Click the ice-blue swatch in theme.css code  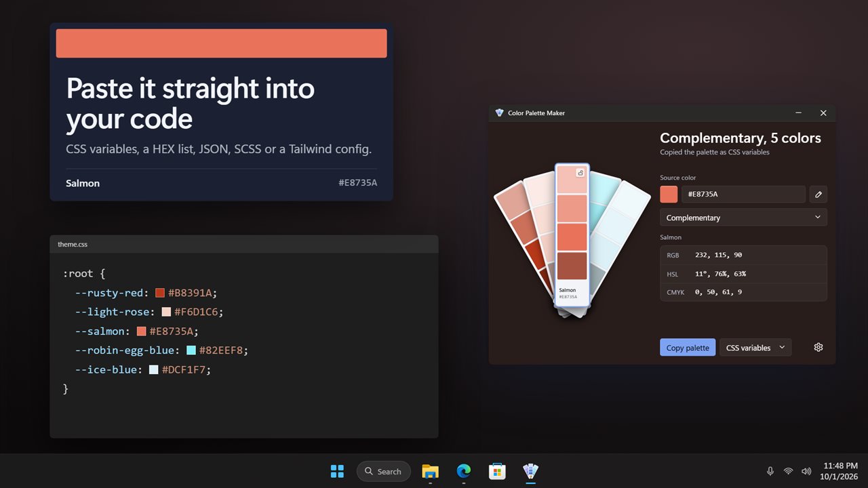pyautogui.click(x=154, y=369)
